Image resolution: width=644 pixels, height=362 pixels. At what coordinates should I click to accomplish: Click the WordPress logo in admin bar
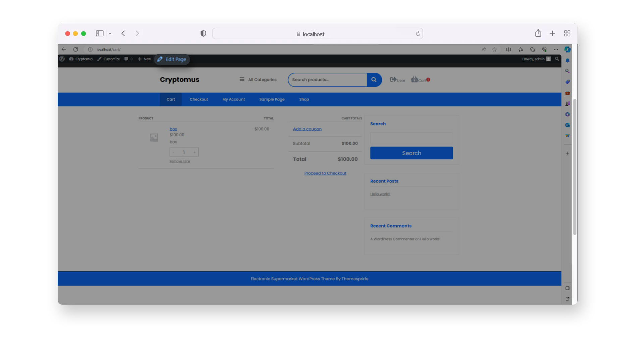point(62,59)
